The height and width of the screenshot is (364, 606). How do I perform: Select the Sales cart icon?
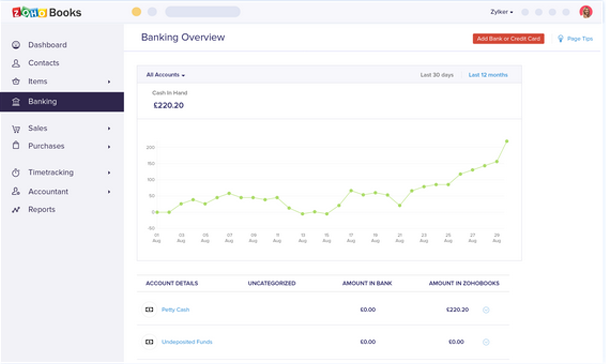(16, 129)
